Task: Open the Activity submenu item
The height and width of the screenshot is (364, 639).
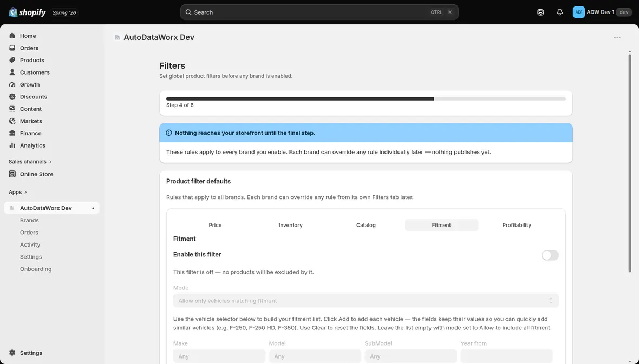Action: point(30,244)
